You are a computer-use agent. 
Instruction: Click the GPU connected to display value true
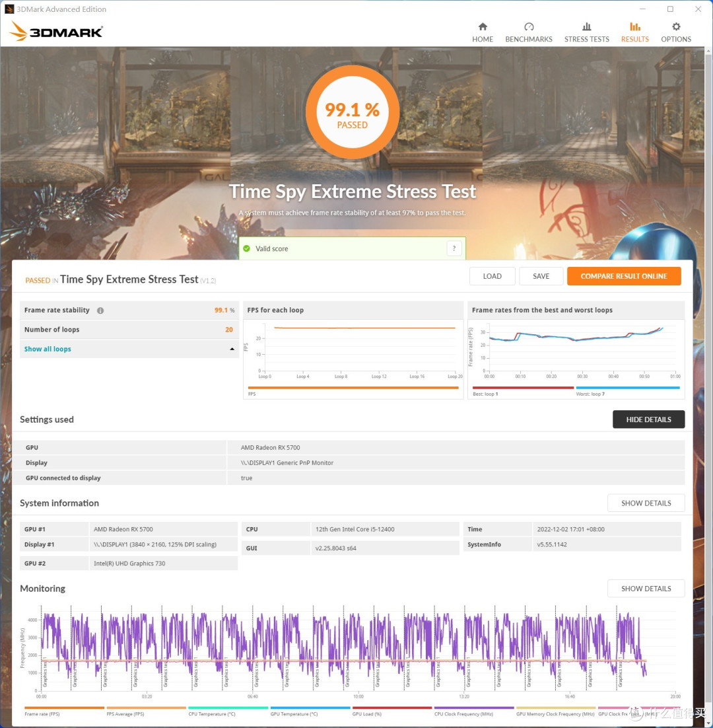click(246, 478)
